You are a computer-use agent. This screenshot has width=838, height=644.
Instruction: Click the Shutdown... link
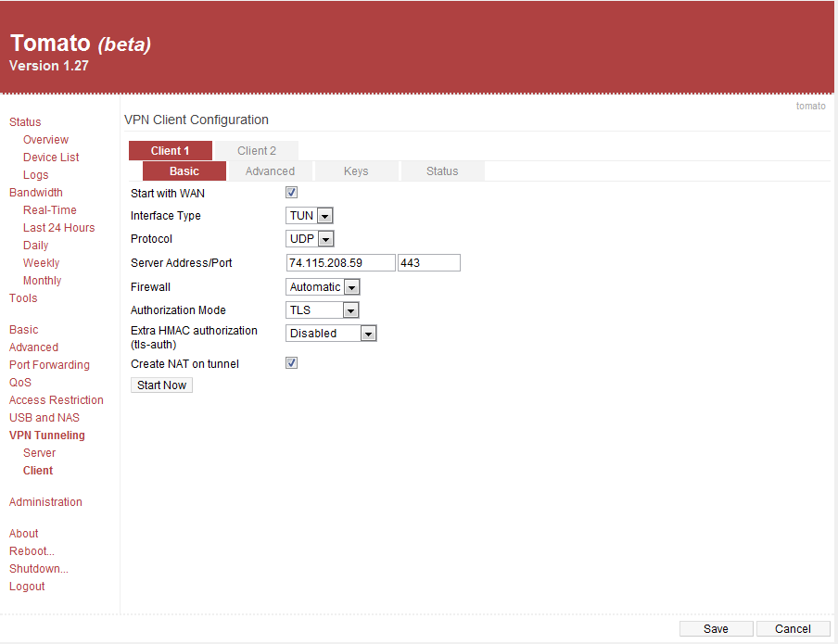(39, 569)
